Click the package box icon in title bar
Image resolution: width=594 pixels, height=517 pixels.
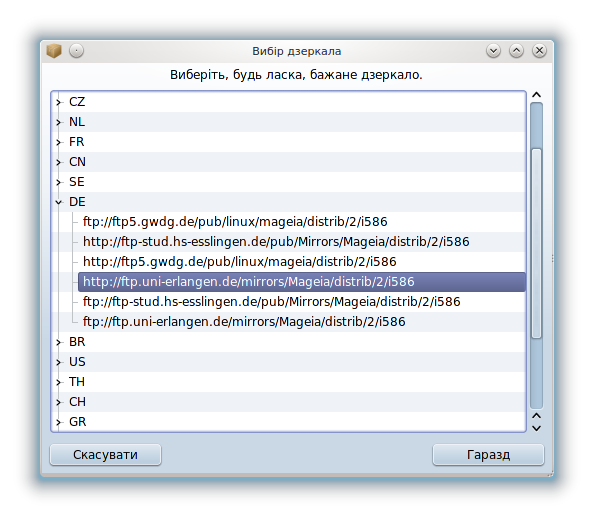pyautogui.click(x=54, y=51)
